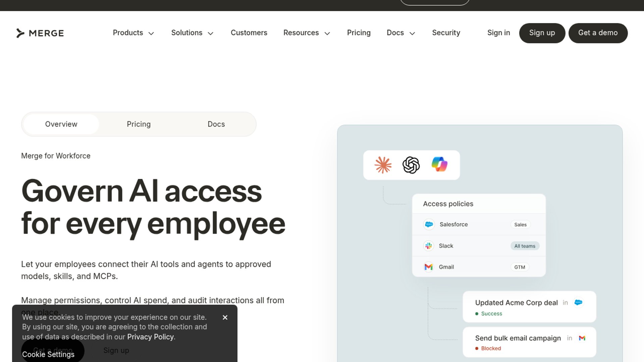Viewport: 644px width, 362px height.
Task: Click the GTM tag on Gmail row
Action: click(x=520, y=267)
